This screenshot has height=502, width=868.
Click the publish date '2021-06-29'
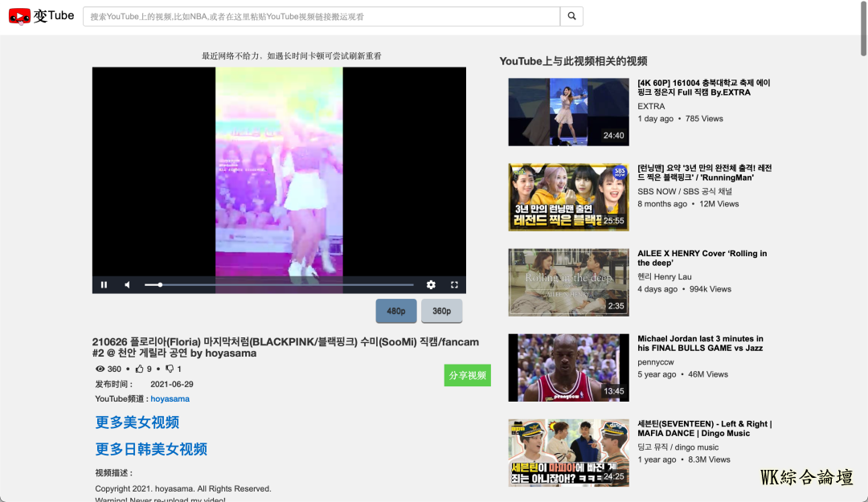tap(172, 384)
